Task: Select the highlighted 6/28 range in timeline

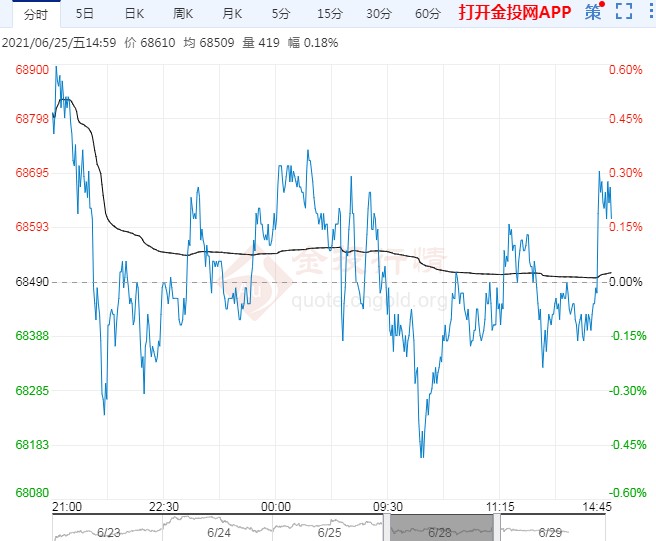Action: (439, 526)
